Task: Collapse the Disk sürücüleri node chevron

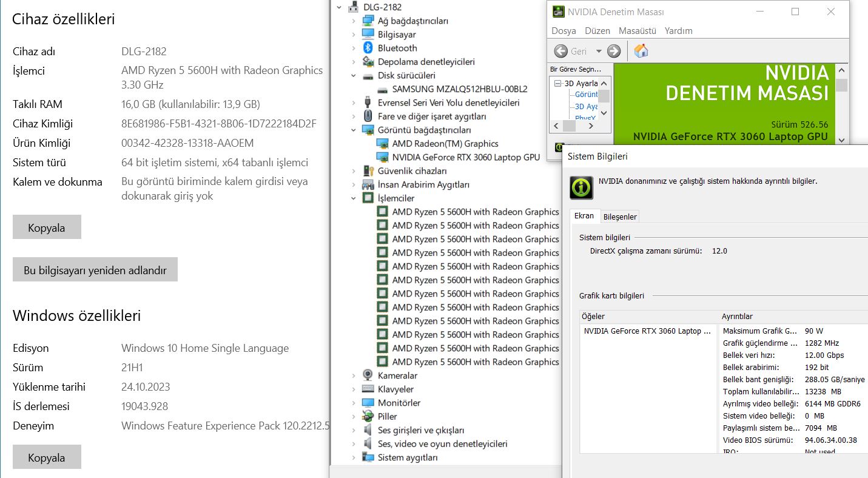Action: click(x=354, y=76)
